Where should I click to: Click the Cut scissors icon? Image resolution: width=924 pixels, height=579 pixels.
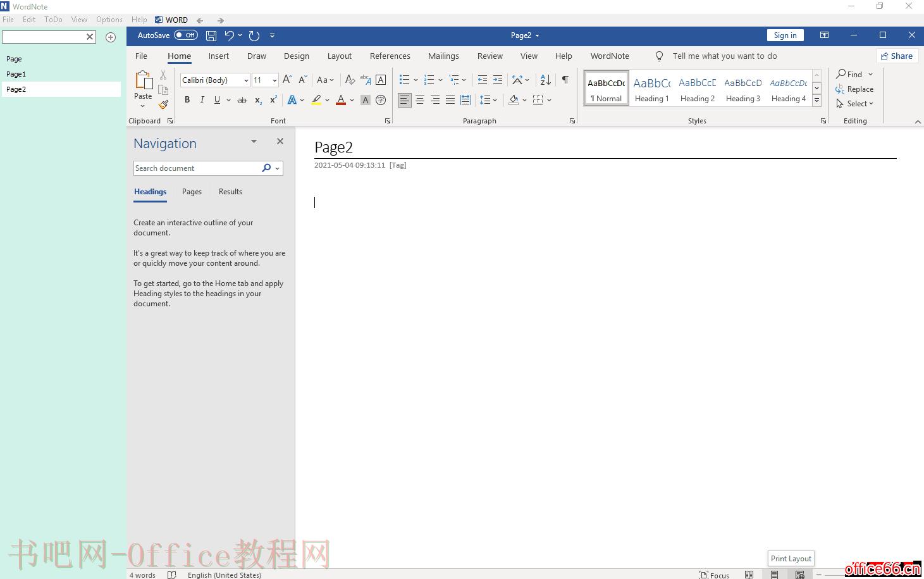coord(163,75)
